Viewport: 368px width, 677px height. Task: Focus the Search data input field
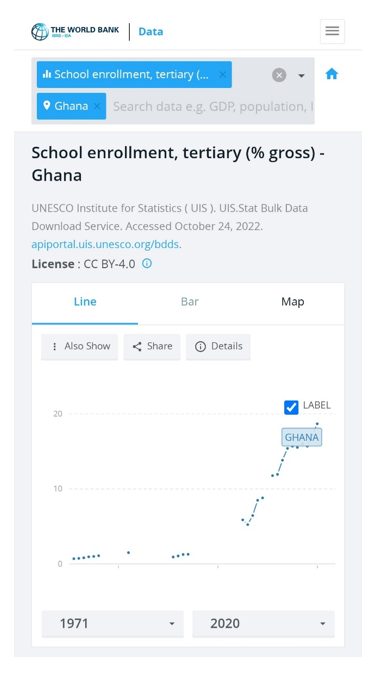point(213,106)
